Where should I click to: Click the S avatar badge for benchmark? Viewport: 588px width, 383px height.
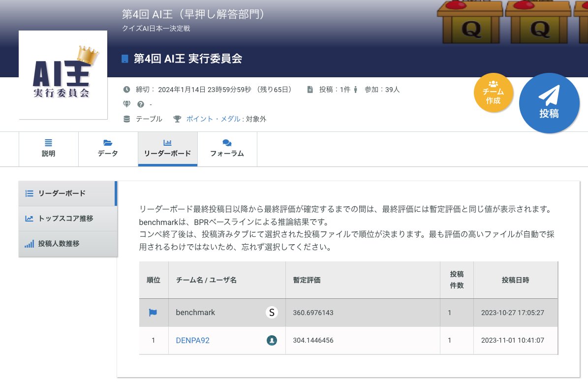pos(272,312)
